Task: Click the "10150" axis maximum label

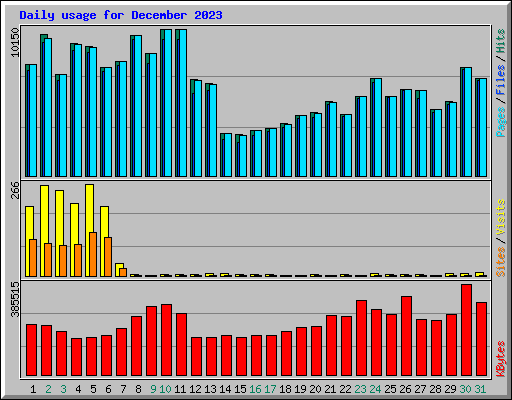Action: [15, 42]
